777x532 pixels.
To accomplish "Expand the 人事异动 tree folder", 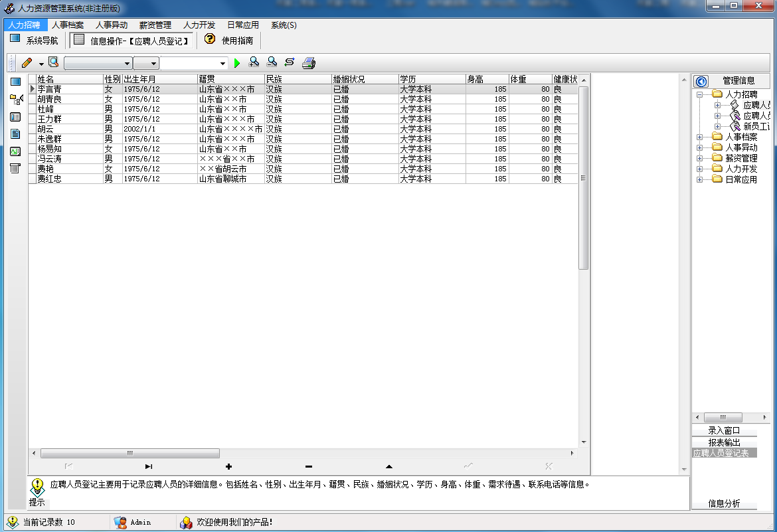I will [x=700, y=147].
